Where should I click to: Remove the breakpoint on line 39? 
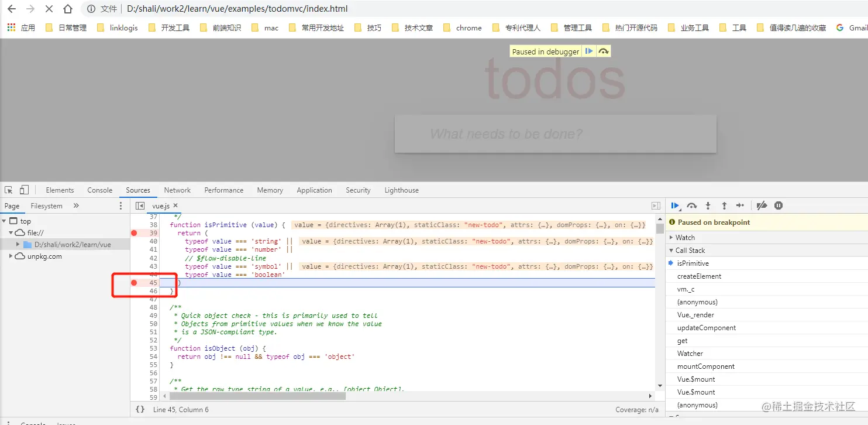click(134, 233)
